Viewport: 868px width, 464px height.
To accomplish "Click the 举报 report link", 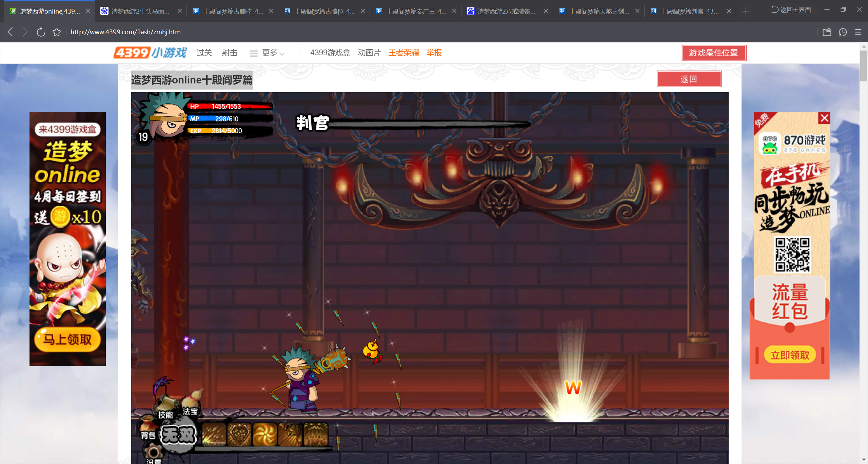I will click(x=434, y=53).
